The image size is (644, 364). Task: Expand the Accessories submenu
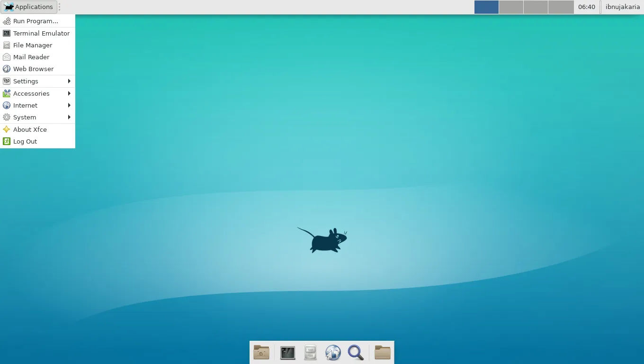coord(37,93)
